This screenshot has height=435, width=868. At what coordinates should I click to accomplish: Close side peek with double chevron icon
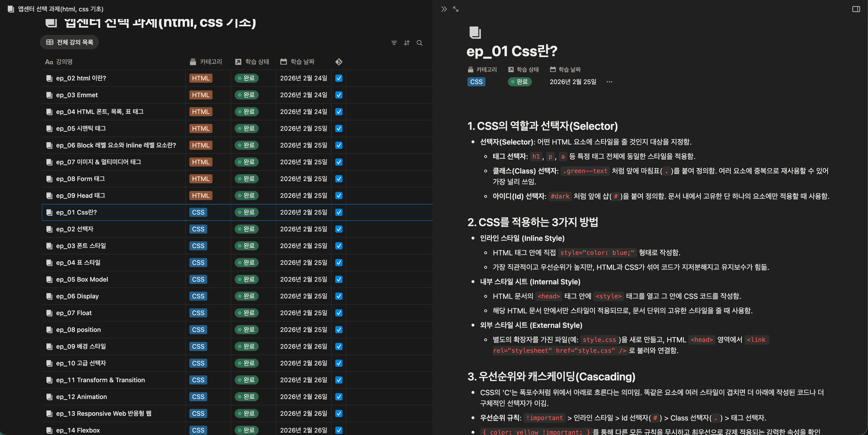point(444,9)
